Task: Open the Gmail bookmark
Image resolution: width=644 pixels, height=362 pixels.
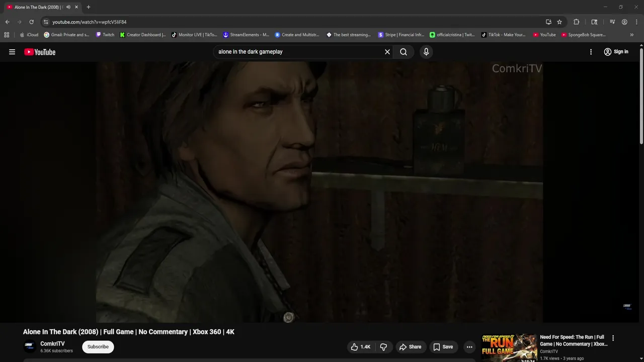Action: (x=66, y=35)
